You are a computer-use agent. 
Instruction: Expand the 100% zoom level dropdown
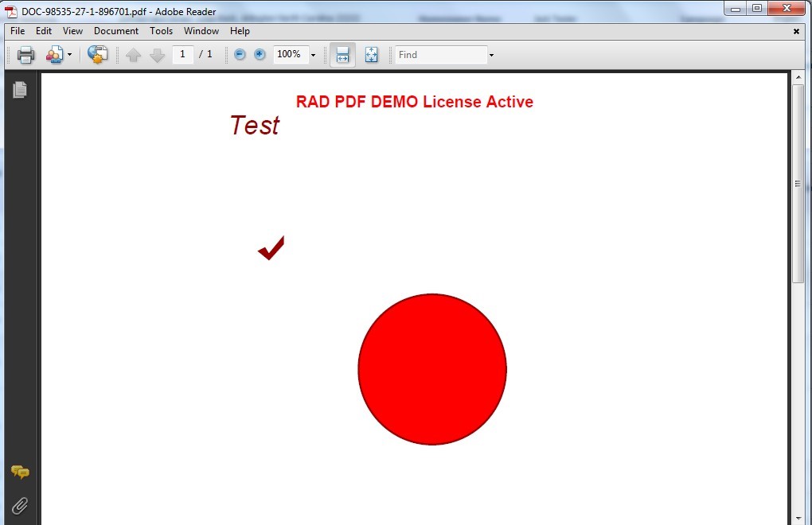coord(313,55)
